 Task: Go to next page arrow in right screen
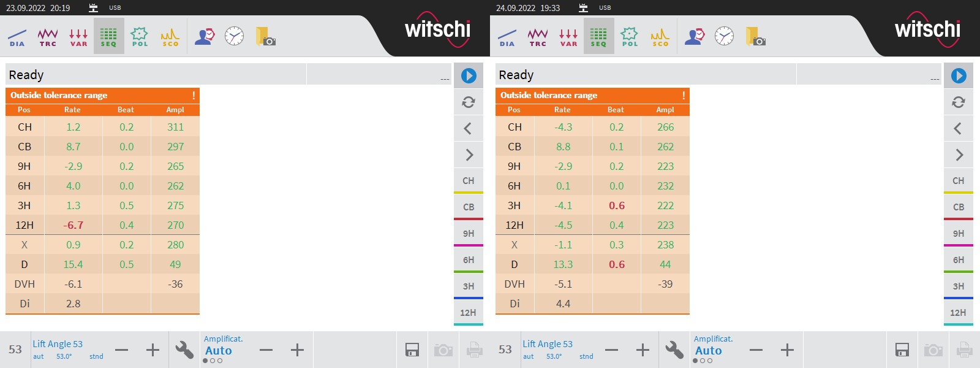pyautogui.click(x=959, y=155)
